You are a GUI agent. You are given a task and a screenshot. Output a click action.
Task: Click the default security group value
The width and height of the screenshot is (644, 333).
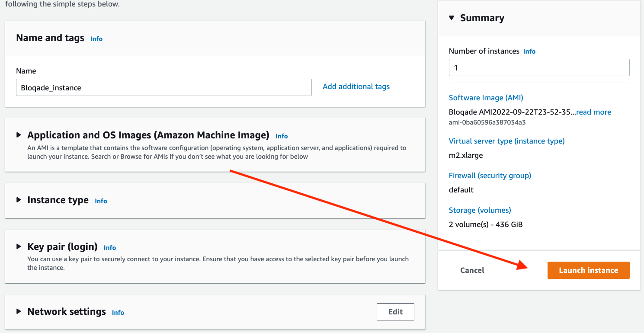point(461,190)
